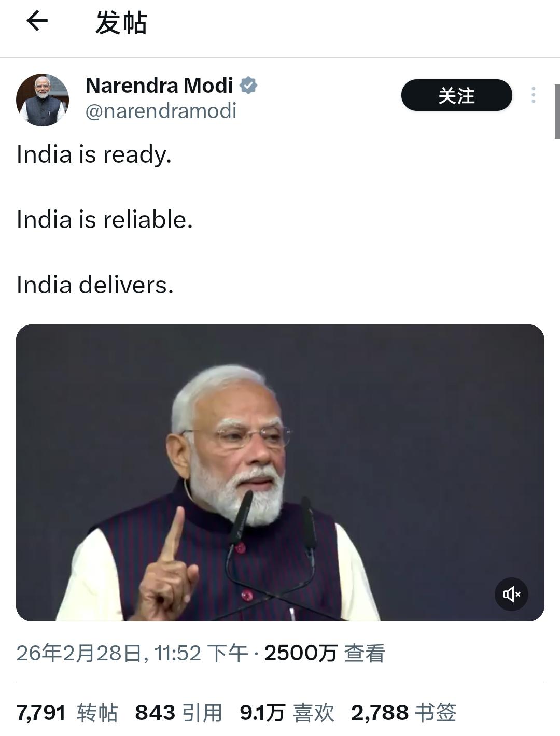View the 843 引用 quotes list
The width and height of the screenshot is (560, 736).
point(178,713)
